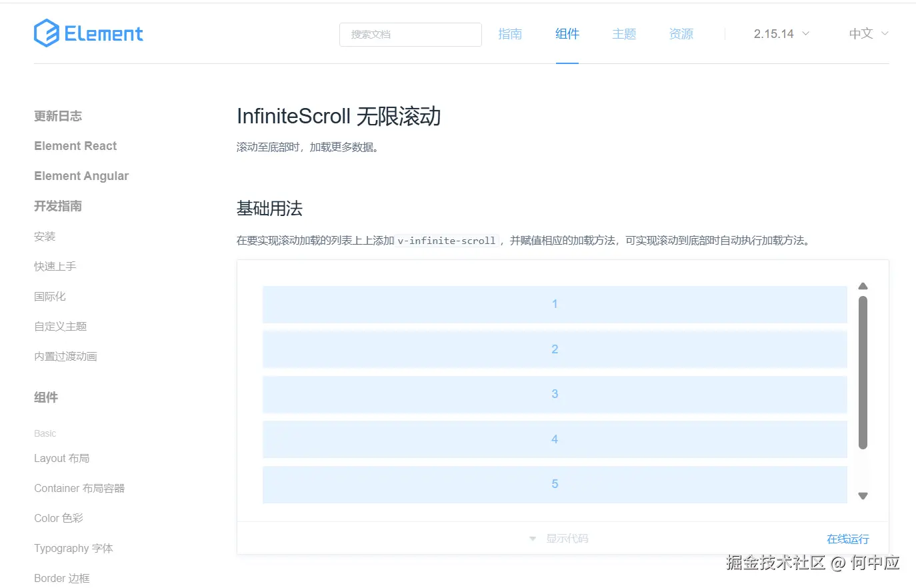Open the 更新日志 page in the sidebar
Image resolution: width=916 pixels, height=588 pixels.
click(x=58, y=115)
